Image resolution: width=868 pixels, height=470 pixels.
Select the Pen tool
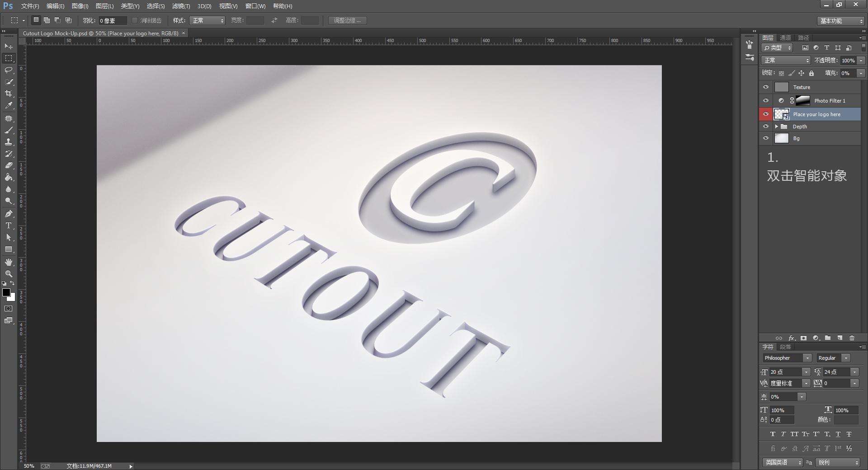pyautogui.click(x=9, y=214)
